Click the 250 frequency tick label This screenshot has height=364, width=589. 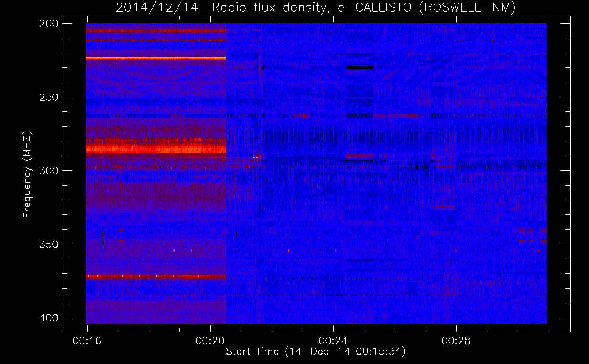[x=49, y=97]
